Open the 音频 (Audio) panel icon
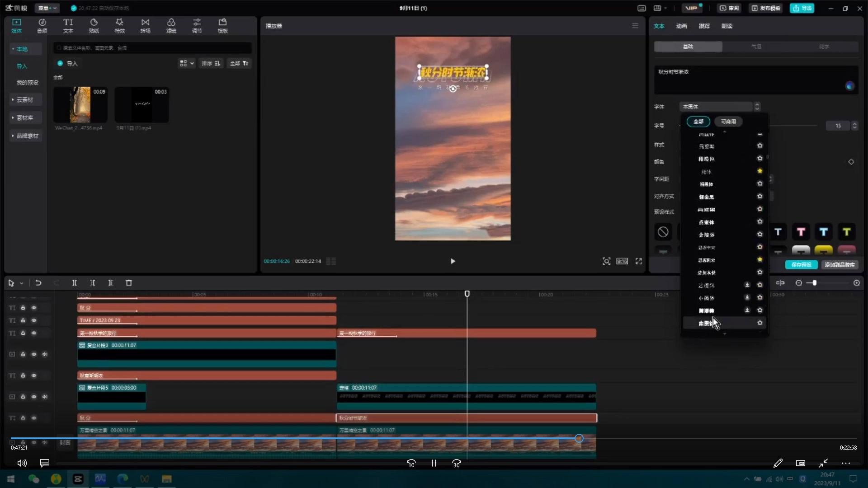868x488 pixels. click(x=42, y=25)
